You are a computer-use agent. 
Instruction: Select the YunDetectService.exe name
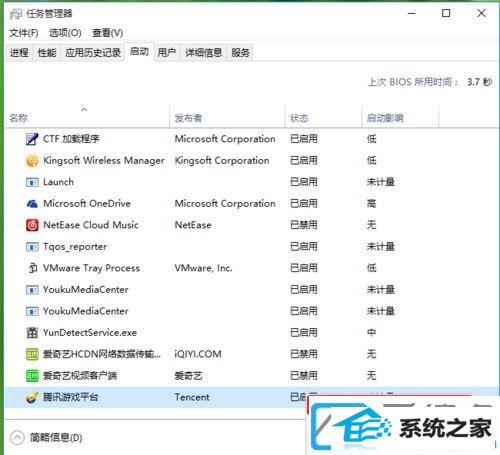90,332
